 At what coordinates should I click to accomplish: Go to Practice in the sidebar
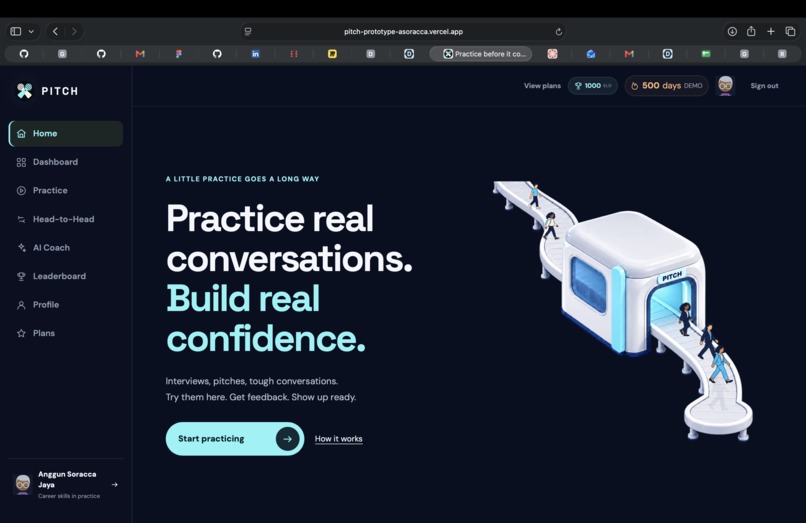coord(66,190)
